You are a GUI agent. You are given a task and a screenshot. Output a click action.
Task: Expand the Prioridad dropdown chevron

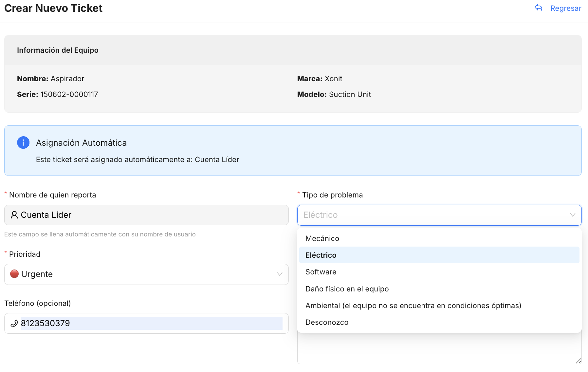tap(280, 274)
